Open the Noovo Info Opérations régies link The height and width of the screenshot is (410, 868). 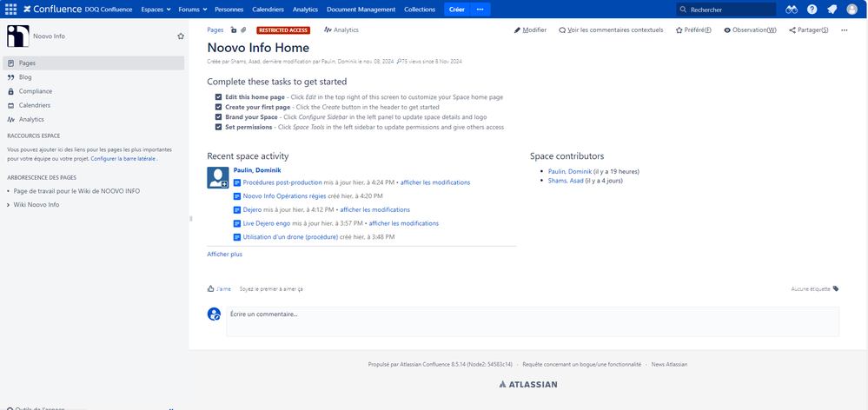click(284, 195)
